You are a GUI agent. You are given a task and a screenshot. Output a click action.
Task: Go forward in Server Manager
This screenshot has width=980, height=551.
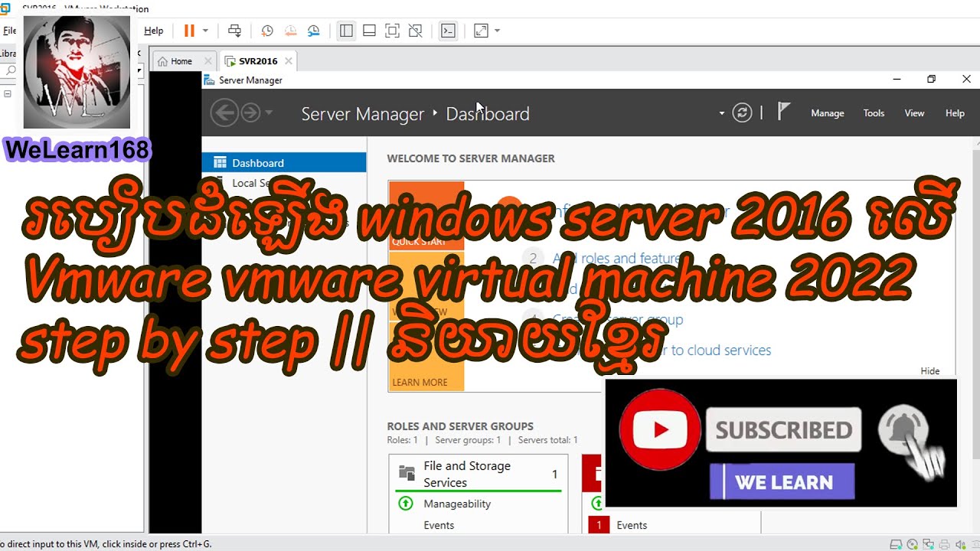tap(250, 113)
